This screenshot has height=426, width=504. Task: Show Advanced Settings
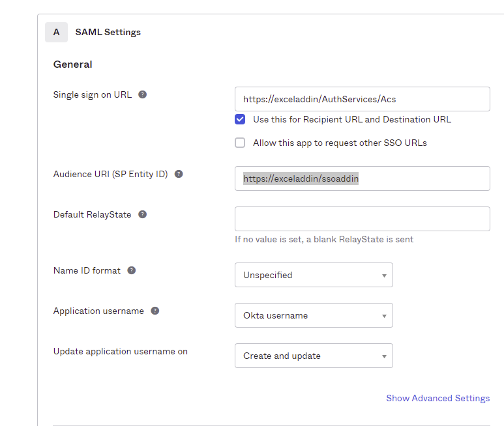437,398
